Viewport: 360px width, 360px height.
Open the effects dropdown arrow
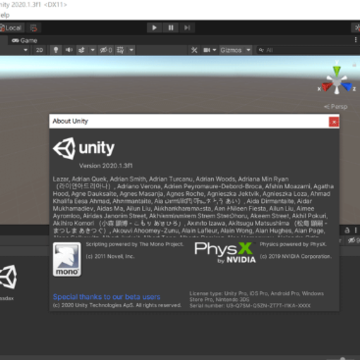(93, 50)
